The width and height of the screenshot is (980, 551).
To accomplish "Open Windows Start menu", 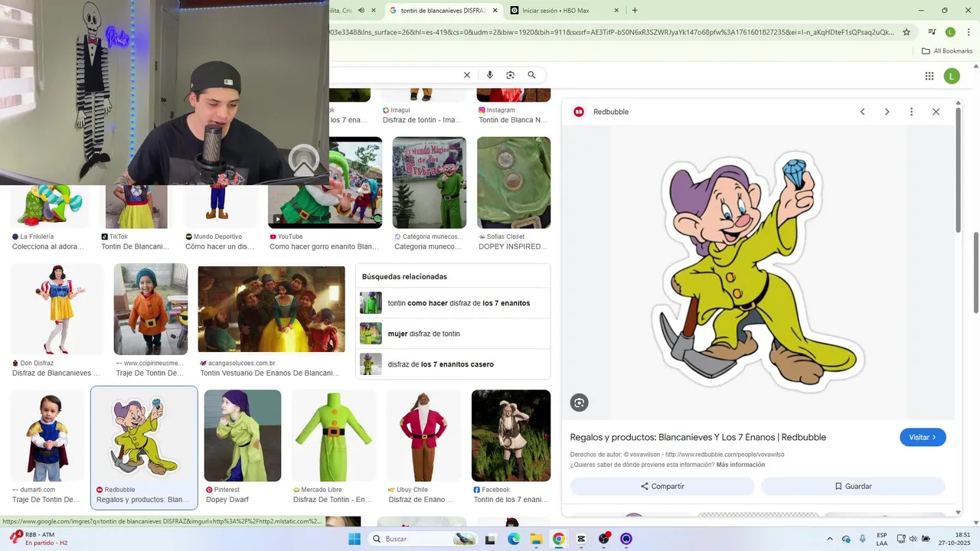I will [x=354, y=539].
